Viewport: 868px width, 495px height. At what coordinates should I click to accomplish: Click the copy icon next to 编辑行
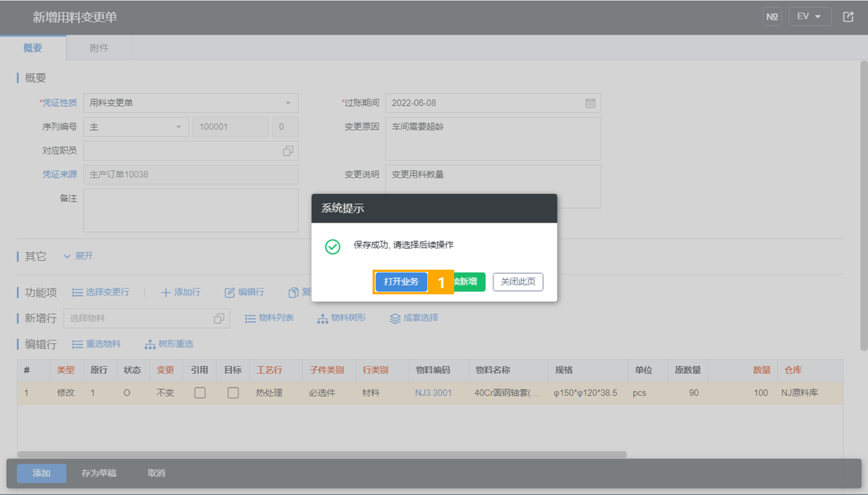pos(293,293)
